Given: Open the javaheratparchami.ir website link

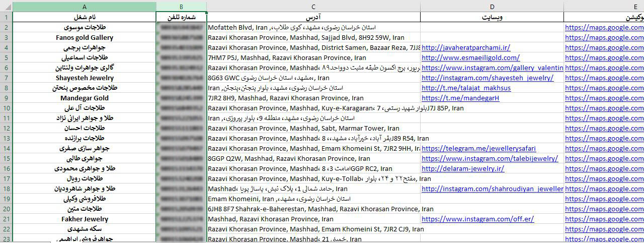Looking at the screenshot, I should pyautogui.click(x=465, y=48).
